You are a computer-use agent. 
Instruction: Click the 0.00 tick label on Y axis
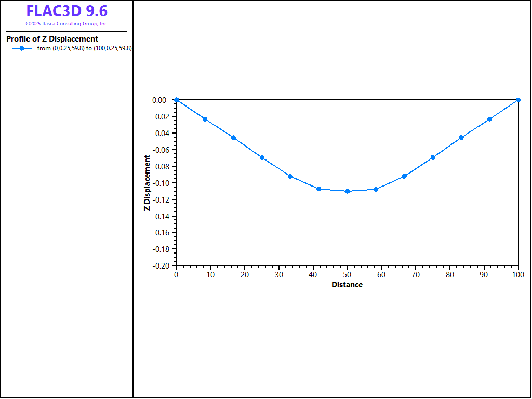point(160,100)
